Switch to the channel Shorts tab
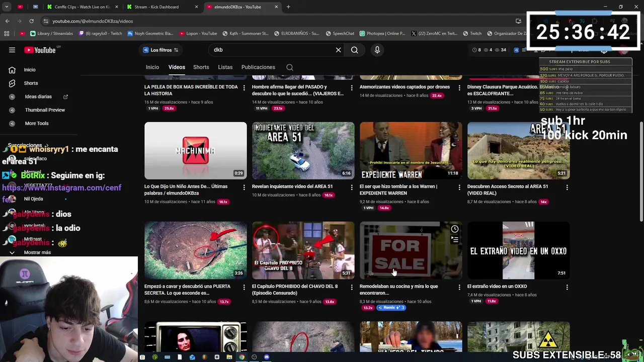644x362 pixels. (201, 67)
